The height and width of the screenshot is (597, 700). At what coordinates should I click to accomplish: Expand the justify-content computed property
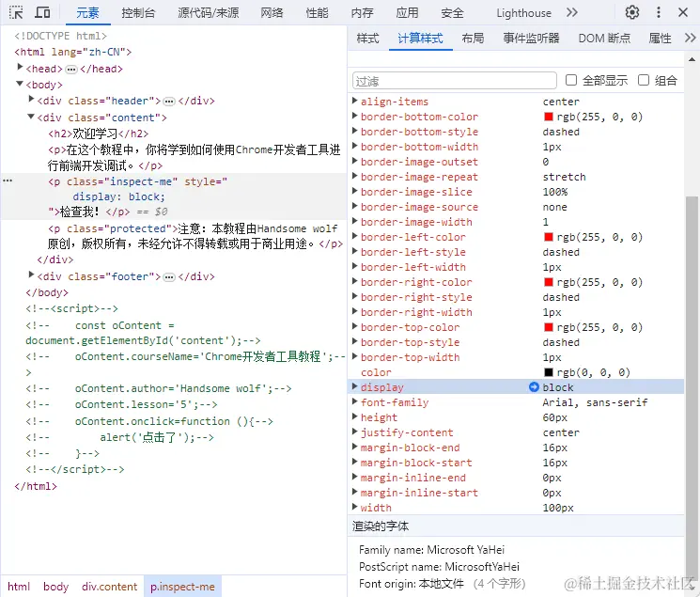click(355, 432)
